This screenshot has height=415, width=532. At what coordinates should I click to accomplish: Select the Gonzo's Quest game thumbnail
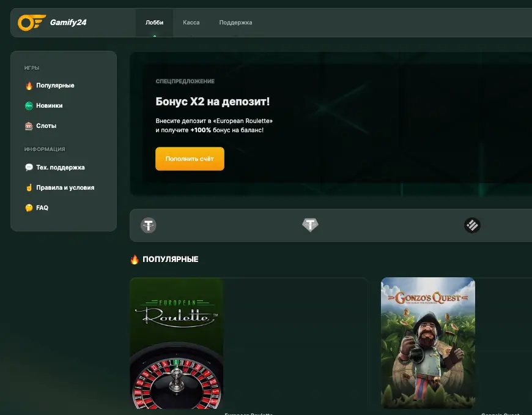click(427, 343)
